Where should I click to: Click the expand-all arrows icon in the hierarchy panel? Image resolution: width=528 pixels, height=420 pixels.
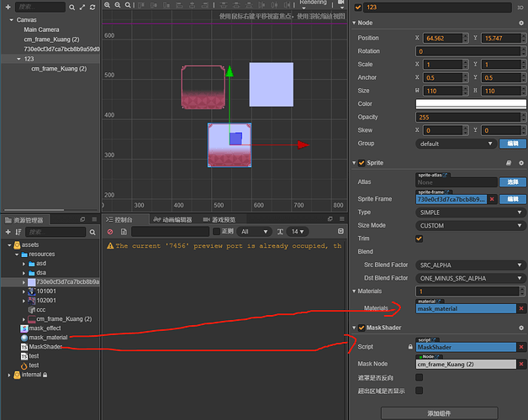pos(82,7)
